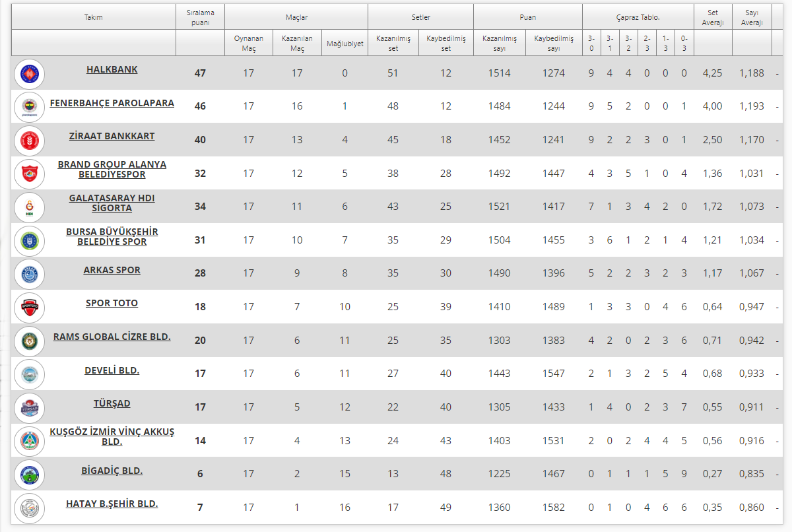Image resolution: width=792 pixels, height=532 pixels.
Task: Open the TÜRŞAD team link
Action: (x=112, y=403)
